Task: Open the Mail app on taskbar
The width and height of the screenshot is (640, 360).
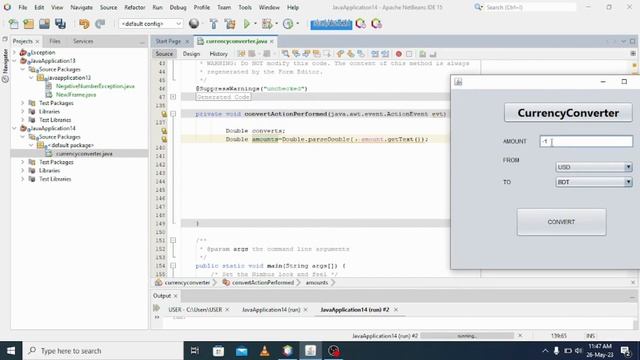Action: [x=242, y=351]
